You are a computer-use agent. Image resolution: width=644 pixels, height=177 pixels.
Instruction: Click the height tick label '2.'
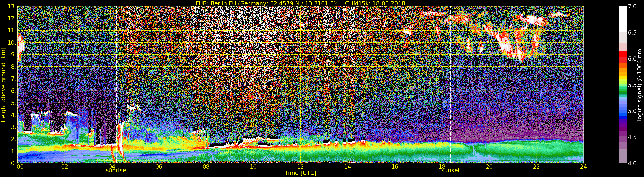point(13,139)
